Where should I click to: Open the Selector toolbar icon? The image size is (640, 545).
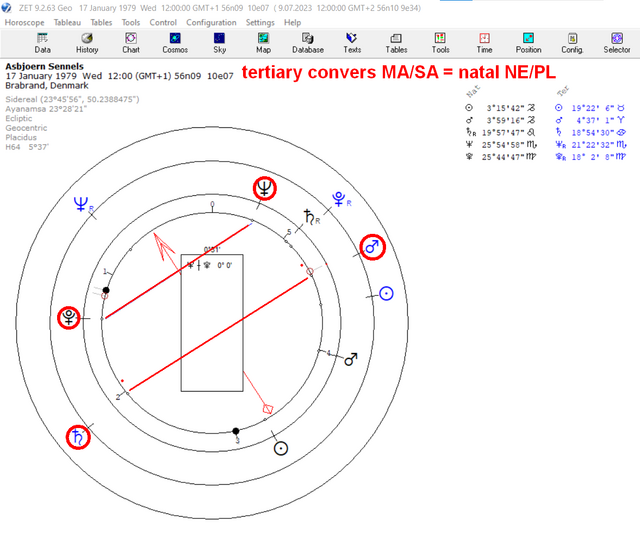coord(617,43)
